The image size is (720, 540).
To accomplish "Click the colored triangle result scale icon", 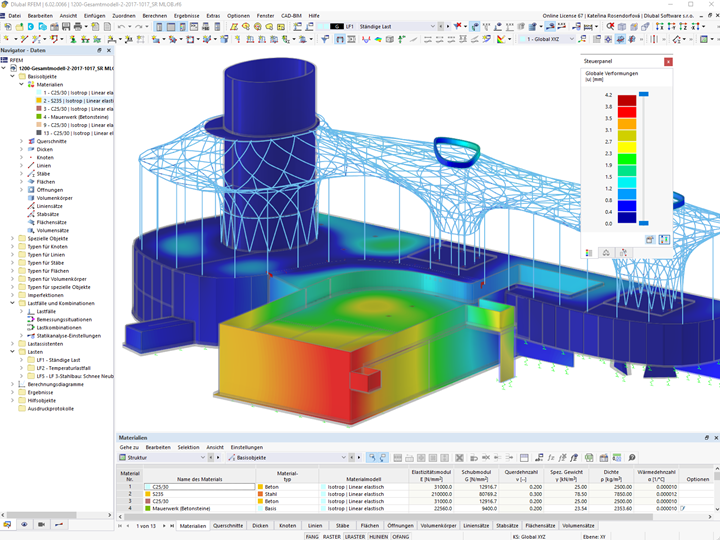I will 501,39.
